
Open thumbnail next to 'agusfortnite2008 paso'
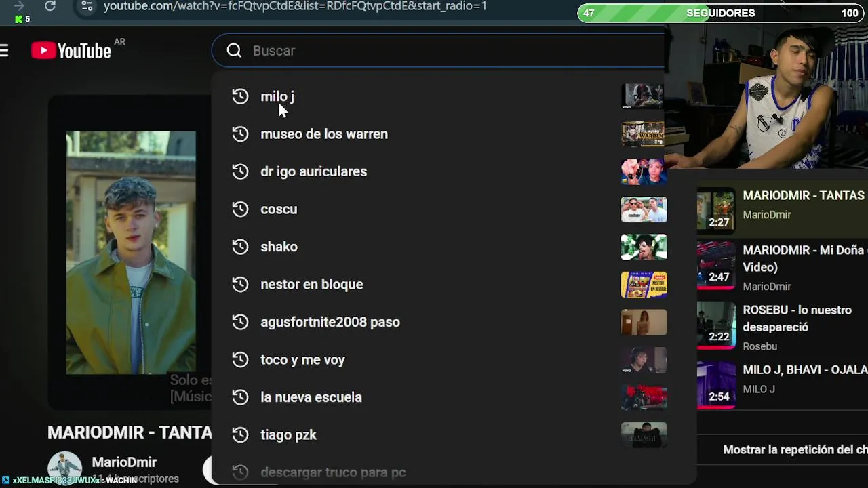coord(644,322)
